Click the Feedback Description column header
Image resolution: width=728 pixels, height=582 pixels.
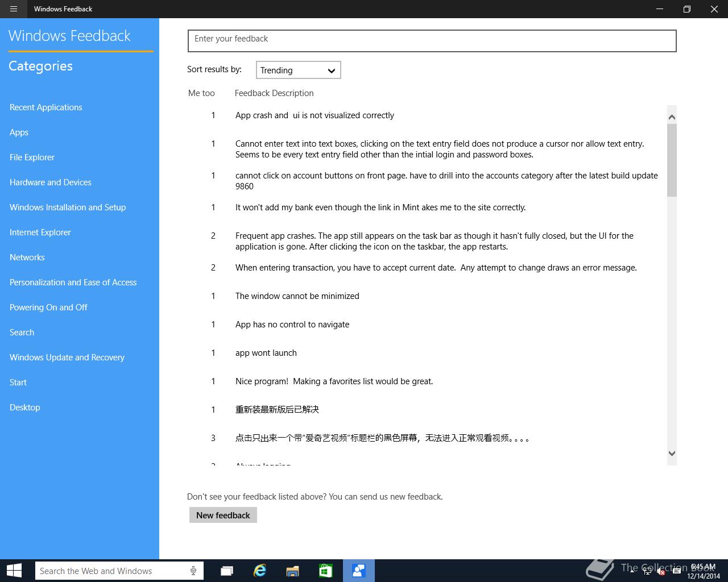click(x=274, y=93)
